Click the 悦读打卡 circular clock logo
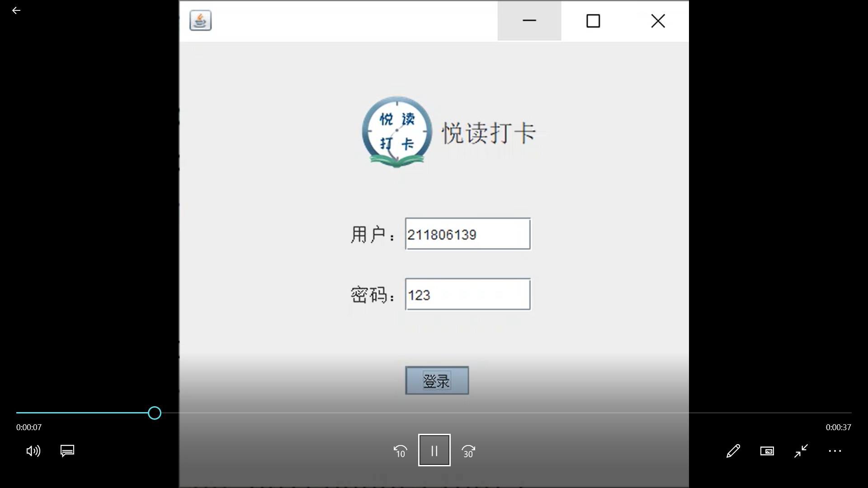Viewport: 868px width, 488px height. 396,132
